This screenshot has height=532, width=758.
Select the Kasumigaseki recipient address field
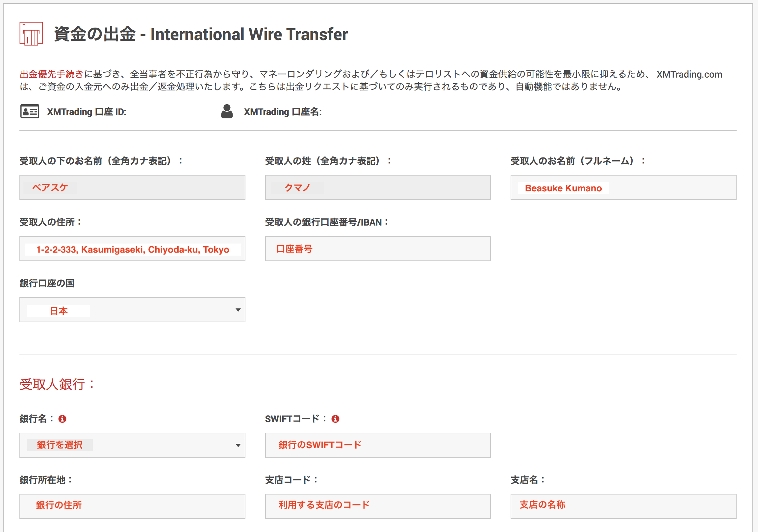click(x=132, y=249)
